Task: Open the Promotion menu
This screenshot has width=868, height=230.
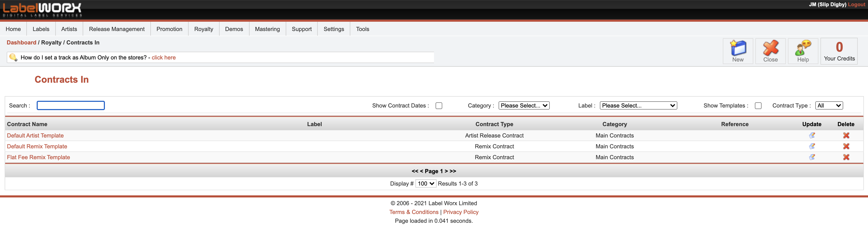Action: pos(169,29)
